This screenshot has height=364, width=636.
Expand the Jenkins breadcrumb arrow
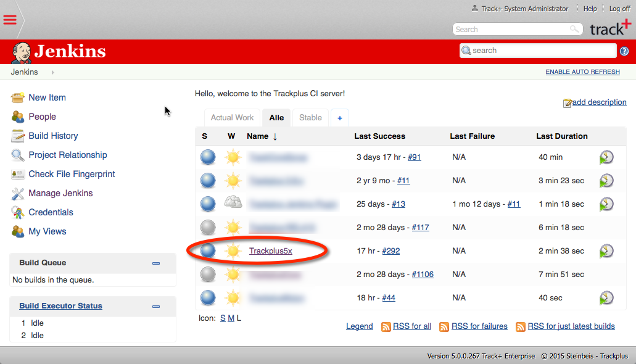[x=52, y=72]
